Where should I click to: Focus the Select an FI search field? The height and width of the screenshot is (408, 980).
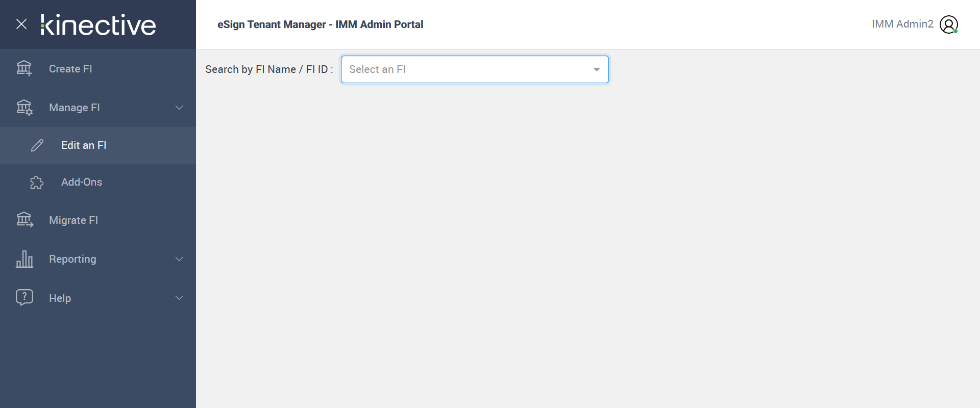(x=475, y=69)
